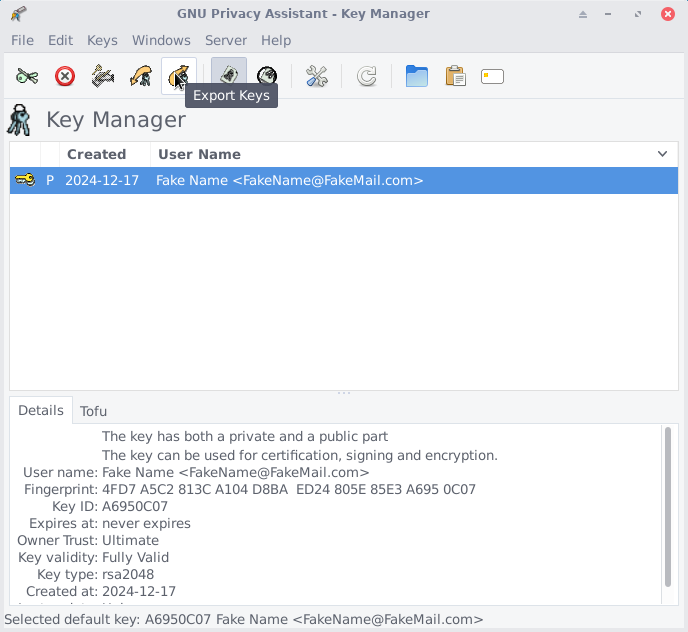Open the Server menu

click(226, 40)
